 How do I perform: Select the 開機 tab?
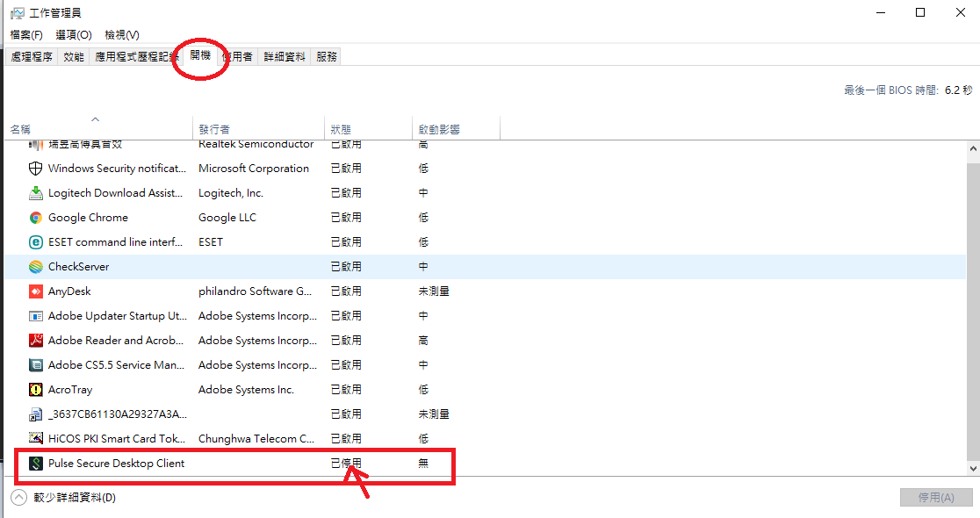pyautogui.click(x=200, y=55)
